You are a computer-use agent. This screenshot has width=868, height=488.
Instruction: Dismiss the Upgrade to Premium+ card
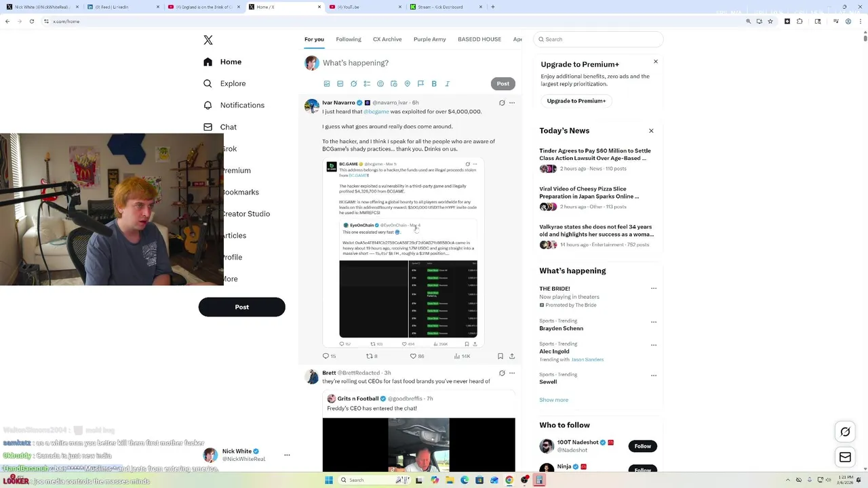click(x=656, y=62)
